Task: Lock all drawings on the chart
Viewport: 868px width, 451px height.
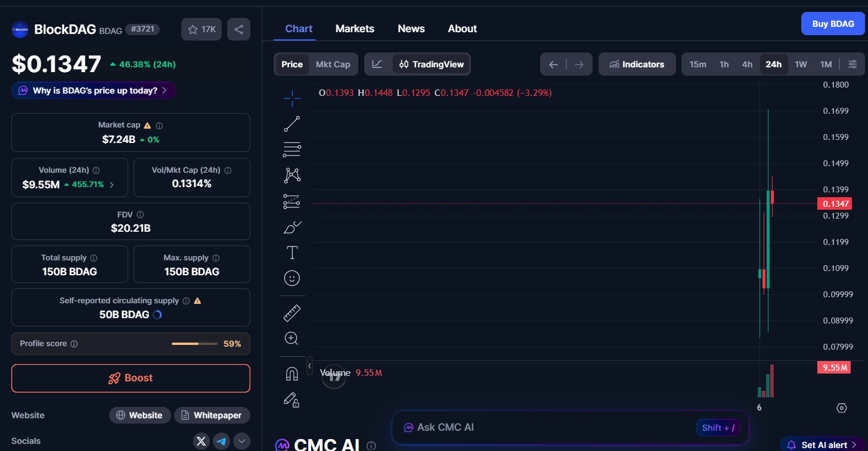Action: (x=292, y=400)
